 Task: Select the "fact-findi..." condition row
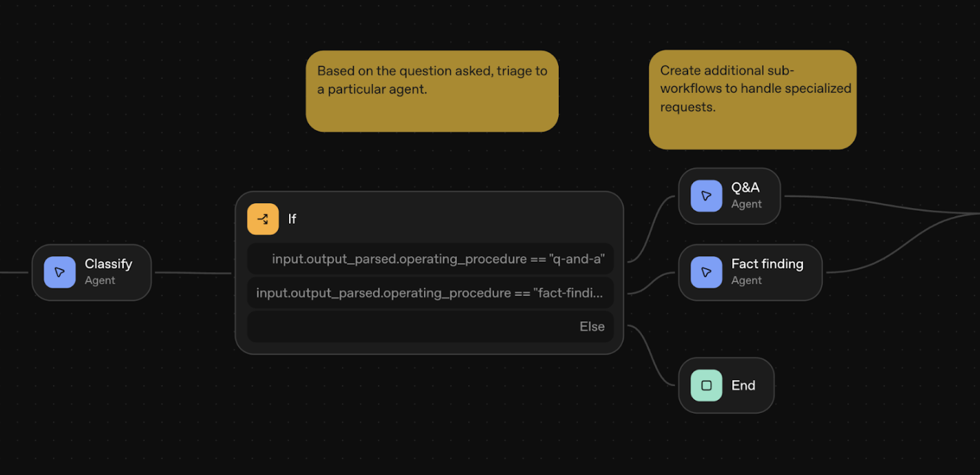point(430,293)
